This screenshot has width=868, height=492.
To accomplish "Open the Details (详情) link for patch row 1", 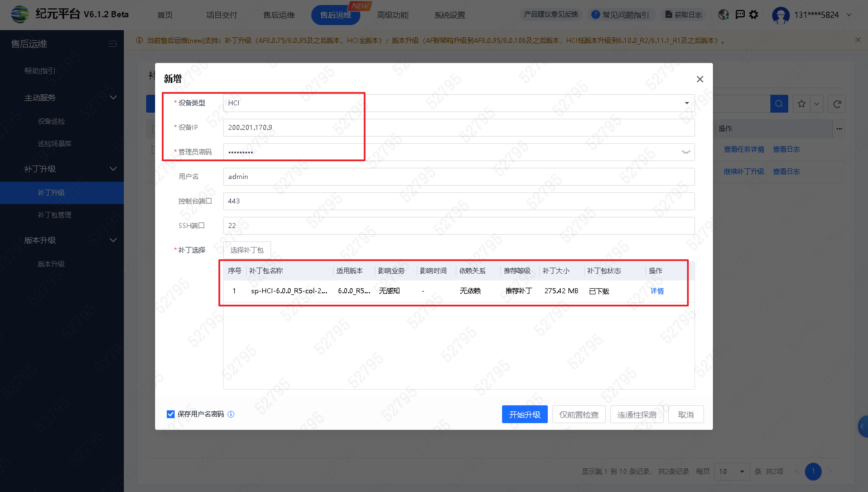I will [x=657, y=291].
